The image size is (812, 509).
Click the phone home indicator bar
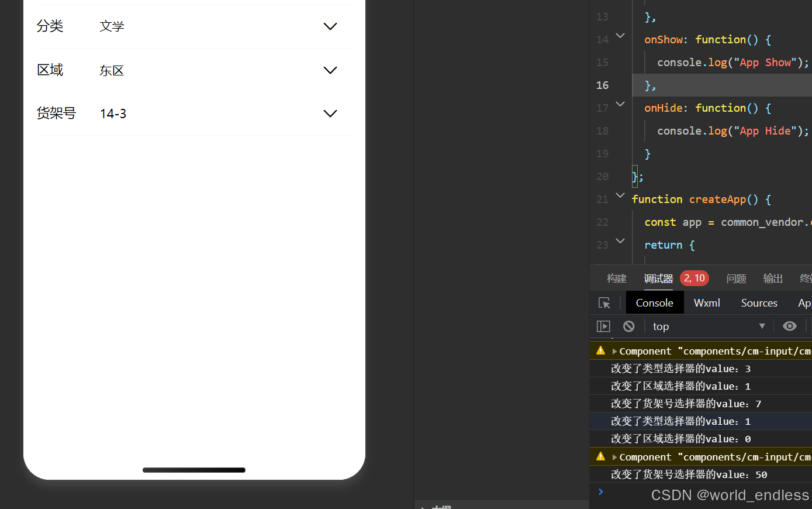point(194,470)
